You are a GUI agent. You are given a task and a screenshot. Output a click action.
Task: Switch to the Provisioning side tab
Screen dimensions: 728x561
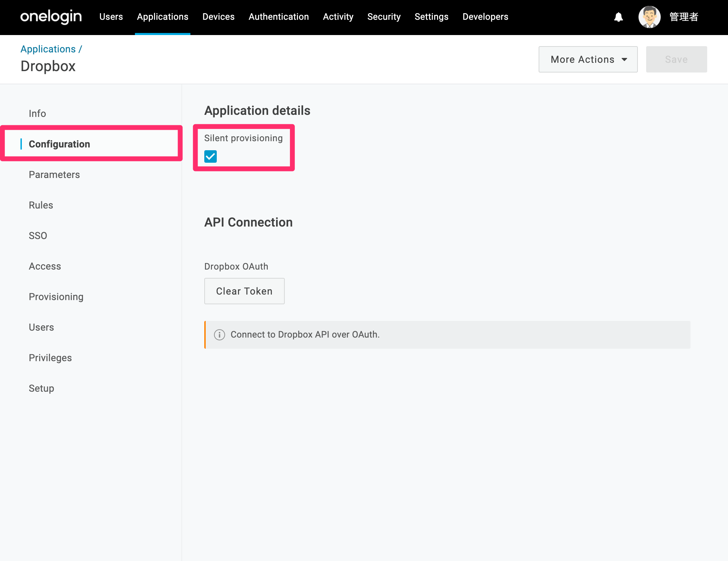click(56, 297)
